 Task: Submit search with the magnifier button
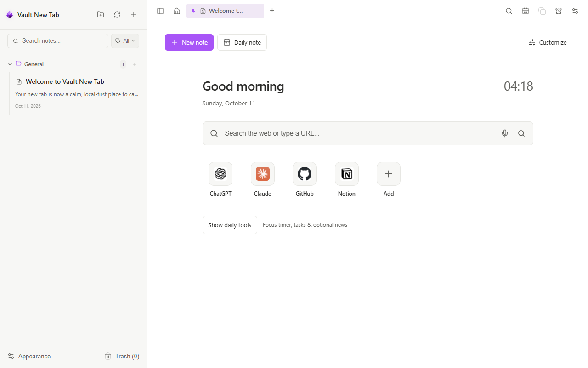(521, 133)
